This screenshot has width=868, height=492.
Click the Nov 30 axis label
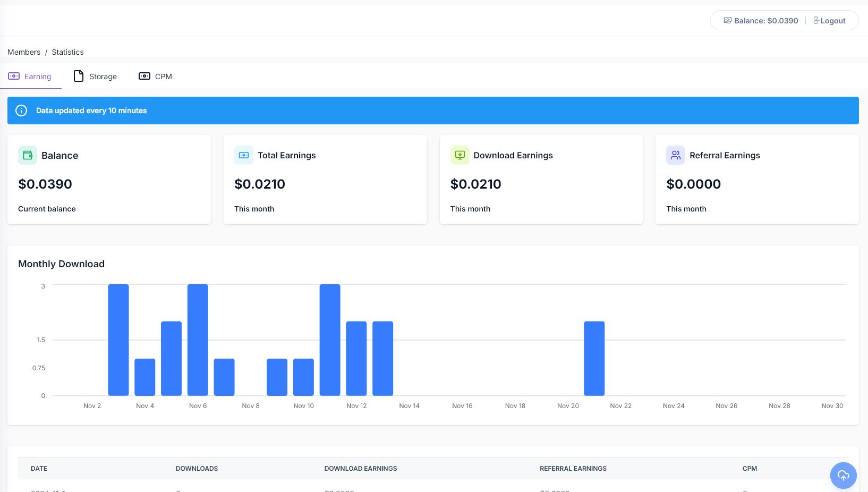click(832, 406)
